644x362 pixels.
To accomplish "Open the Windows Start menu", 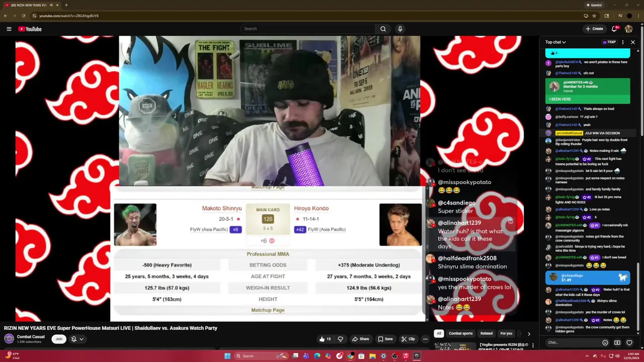I will [227, 356].
